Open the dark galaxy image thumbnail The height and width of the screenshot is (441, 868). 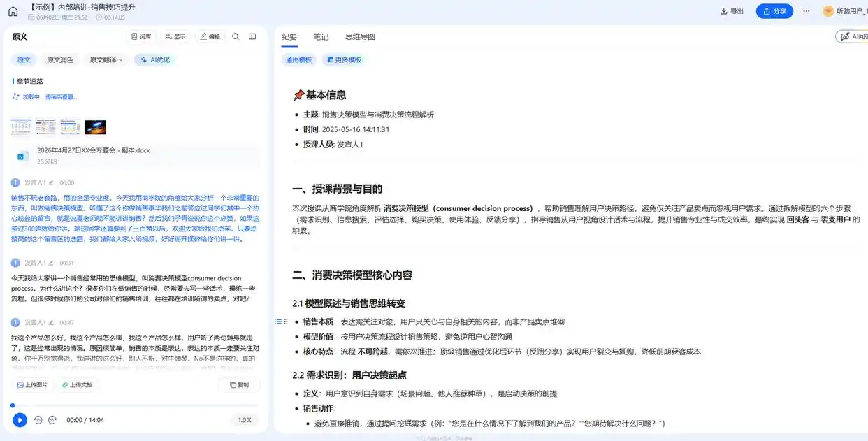(x=95, y=127)
